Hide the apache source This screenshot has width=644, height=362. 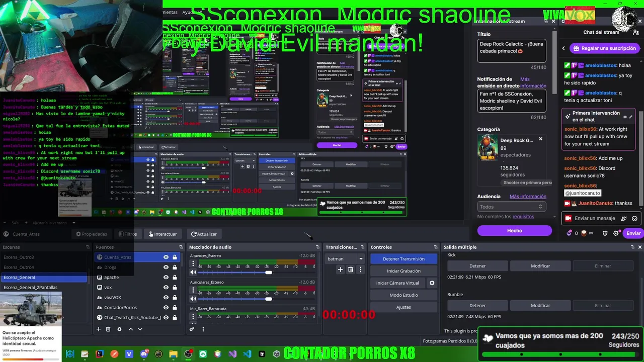[x=166, y=277]
